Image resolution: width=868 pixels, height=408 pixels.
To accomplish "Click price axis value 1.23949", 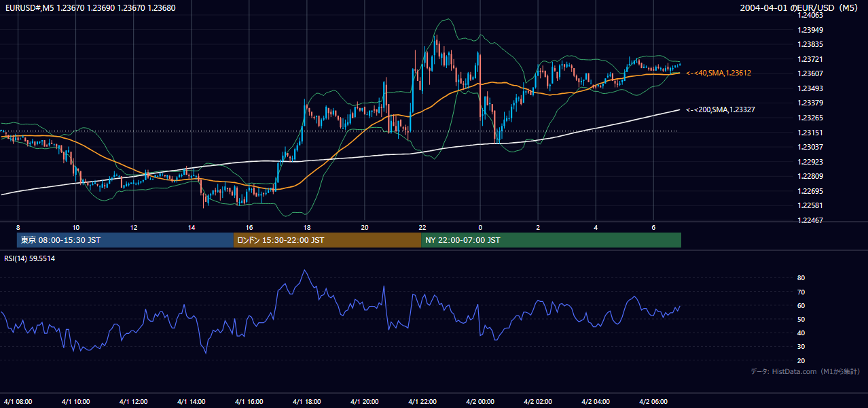I will click(x=810, y=30).
